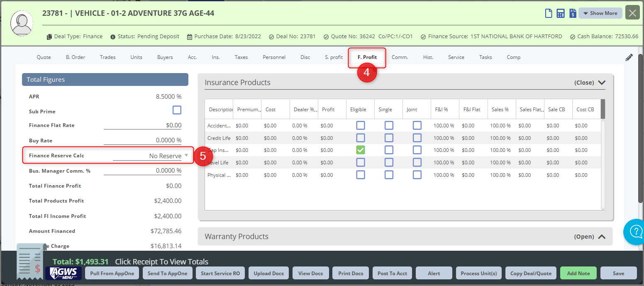
Task: Switch to the B. Order tab
Action: point(76,57)
